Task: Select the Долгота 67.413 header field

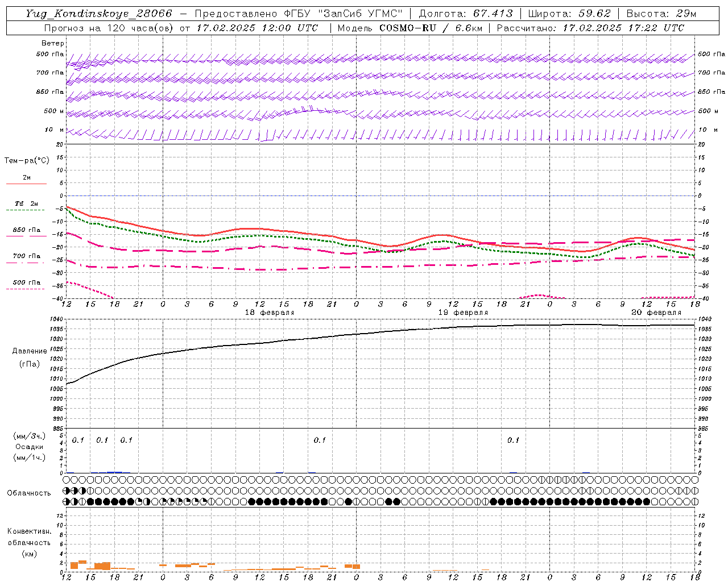Action: point(465,14)
